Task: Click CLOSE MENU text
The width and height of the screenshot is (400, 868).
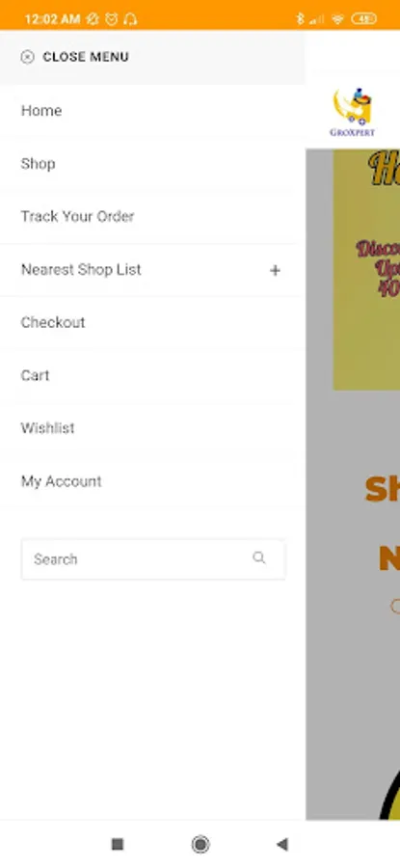Action: [86, 57]
